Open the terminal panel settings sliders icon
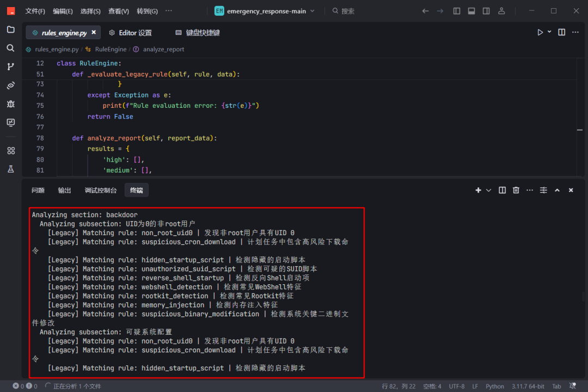 click(x=543, y=190)
